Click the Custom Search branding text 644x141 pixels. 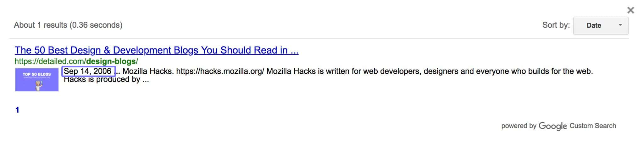click(593, 126)
